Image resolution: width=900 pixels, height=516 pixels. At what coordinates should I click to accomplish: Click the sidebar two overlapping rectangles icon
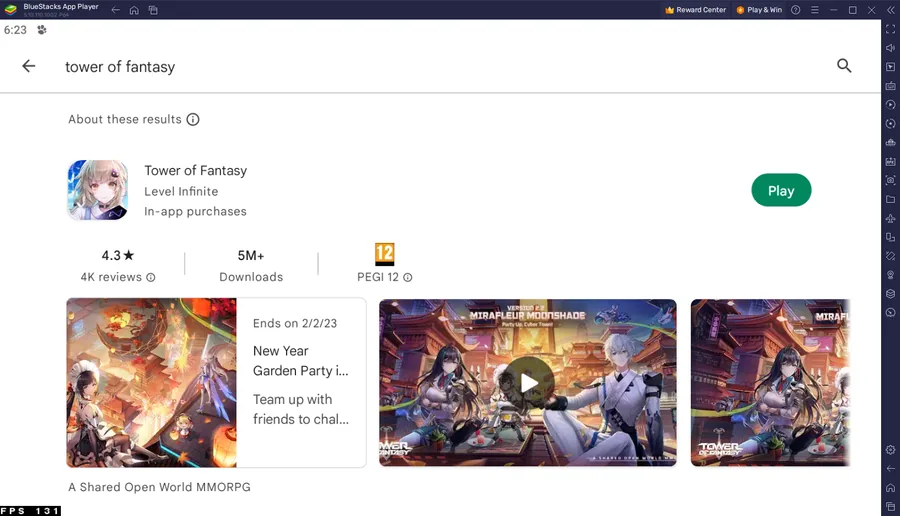click(x=890, y=237)
